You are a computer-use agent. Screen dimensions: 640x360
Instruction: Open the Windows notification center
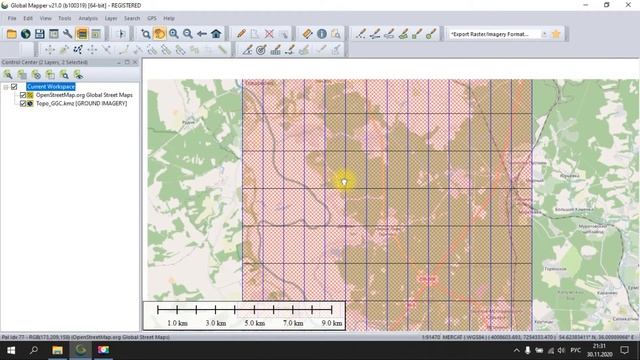coord(624,350)
